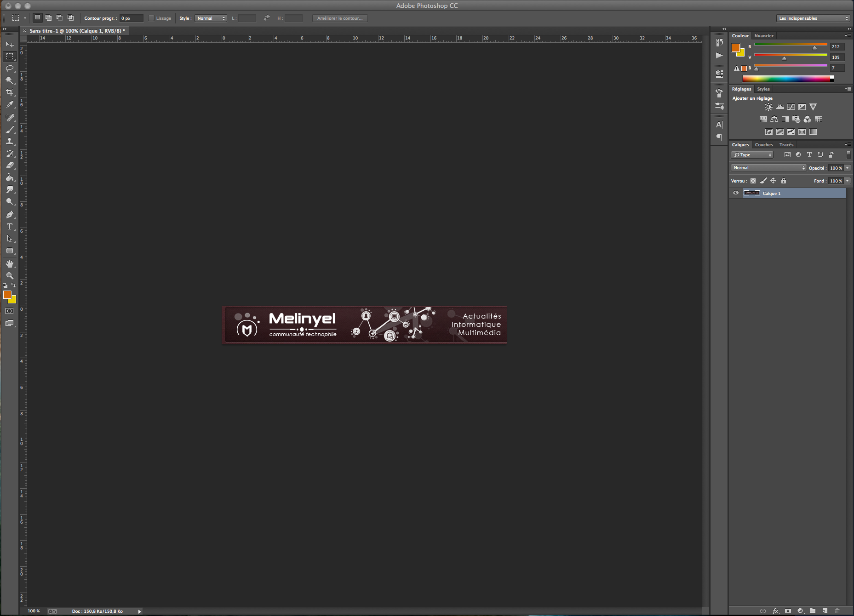Click the Calque 1 layer thumbnail
Screen dimensions: 854x616
tap(752, 193)
